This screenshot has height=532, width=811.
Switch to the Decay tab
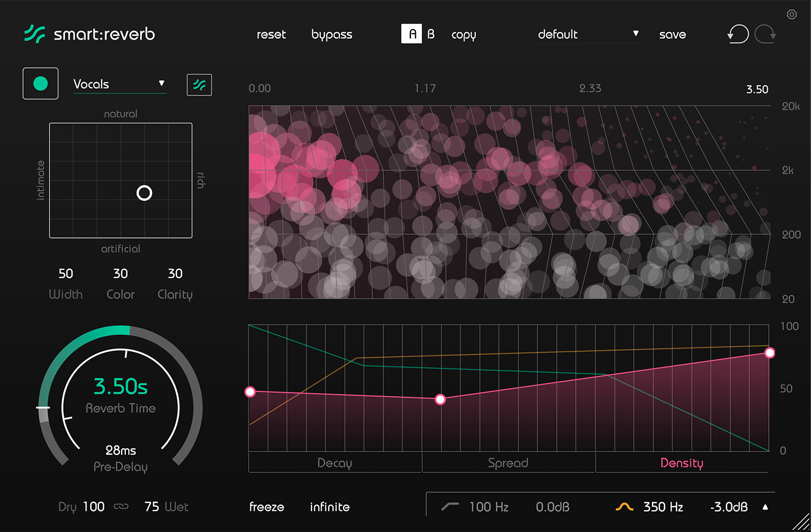tap(335, 463)
